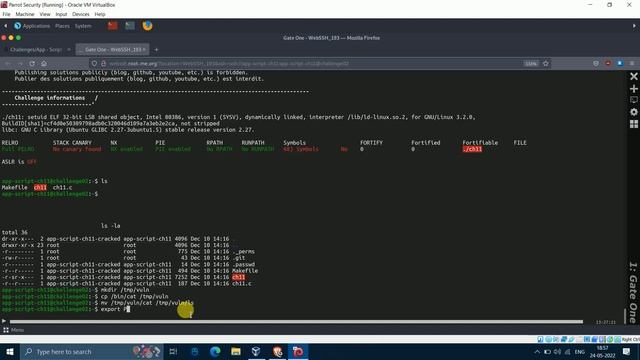Image resolution: width=640 pixels, height=360 pixels.
Task: Open the Parrot Applications menu
Action: (32, 26)
